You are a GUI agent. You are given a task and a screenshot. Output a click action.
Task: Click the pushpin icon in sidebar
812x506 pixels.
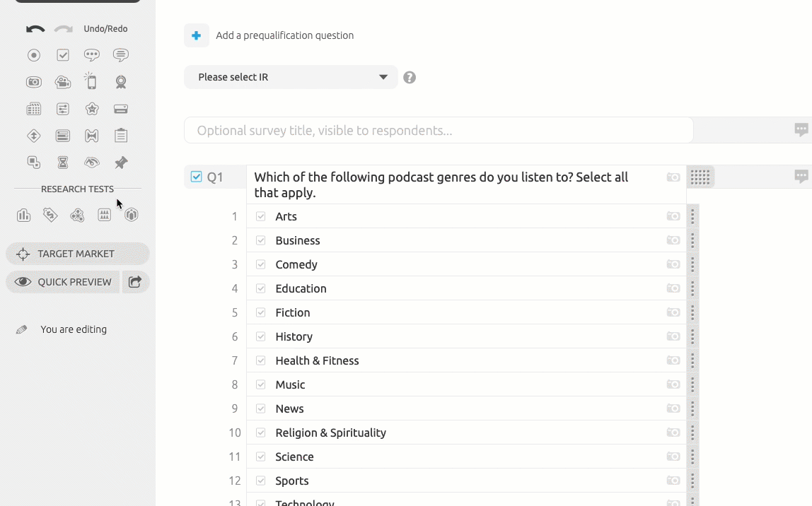[121, 163]
